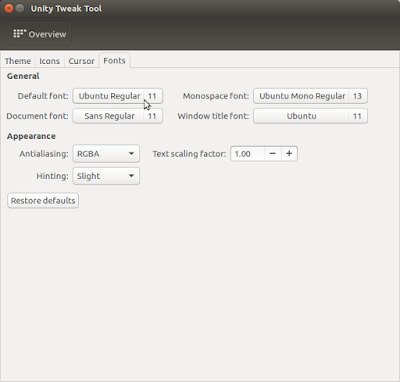
Task: Increase text scaling factor with plus
Action: click(x=289, y=154)
